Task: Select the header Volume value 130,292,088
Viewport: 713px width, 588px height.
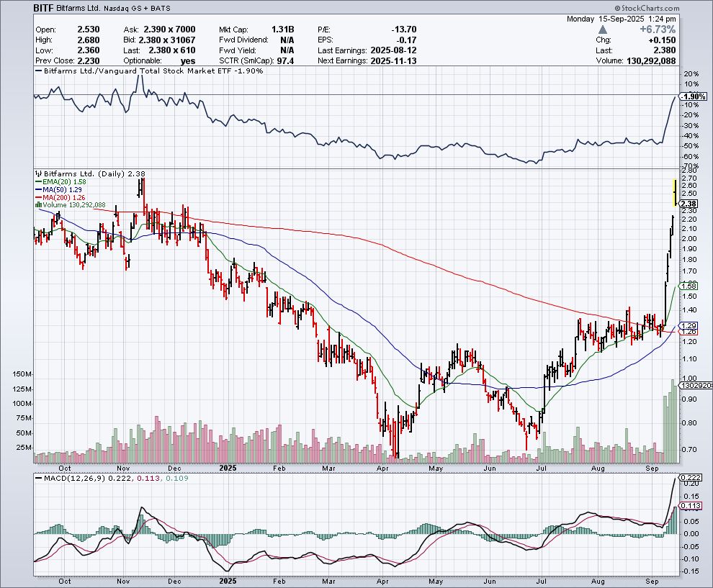Action: 651,61
